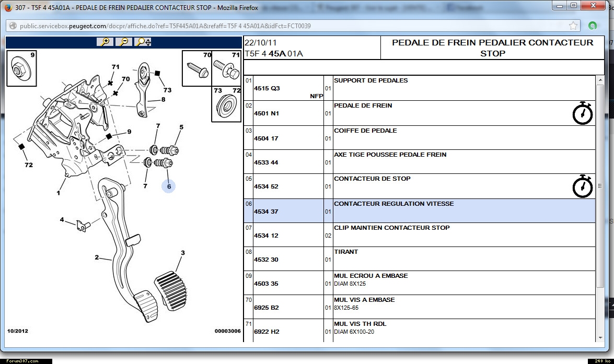Select the MUL ECROU A EMBASE description
This screenshot has width=614, height=364.
click(371, 276)
